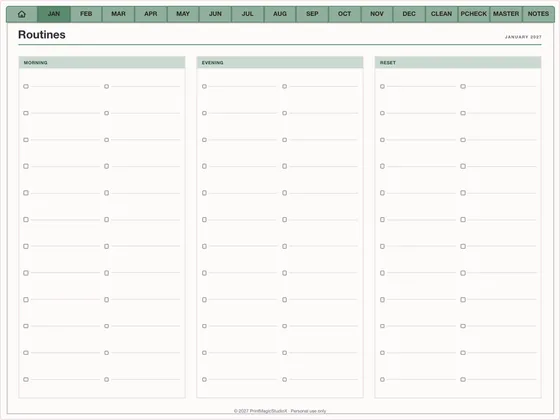Open the MAR tab

[x=118, y=14]
